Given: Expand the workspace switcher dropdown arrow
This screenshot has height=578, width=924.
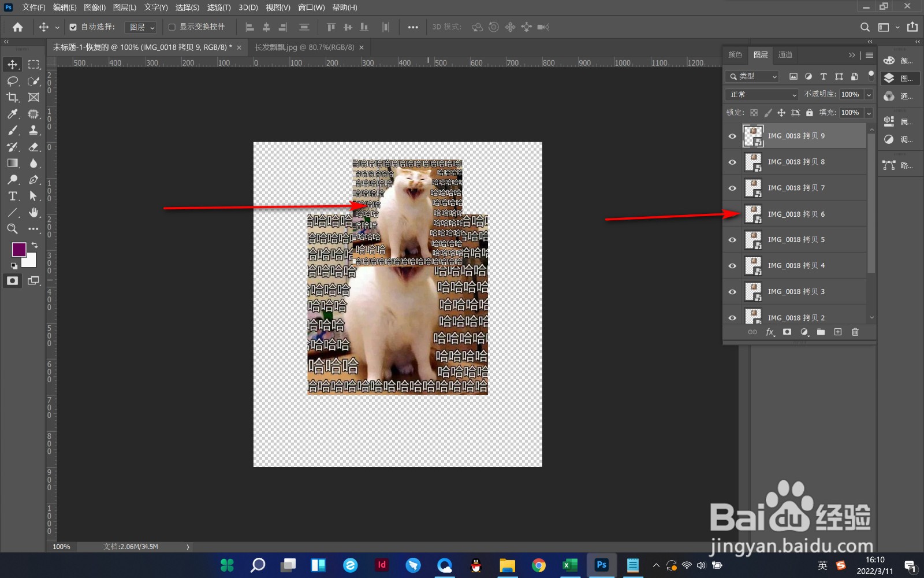Looking at the screenshot, I should (897, 27).
